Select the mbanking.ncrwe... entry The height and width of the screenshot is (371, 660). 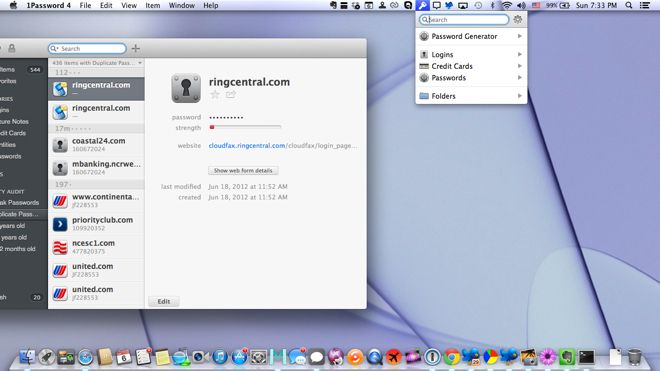(x=96, y=168)
